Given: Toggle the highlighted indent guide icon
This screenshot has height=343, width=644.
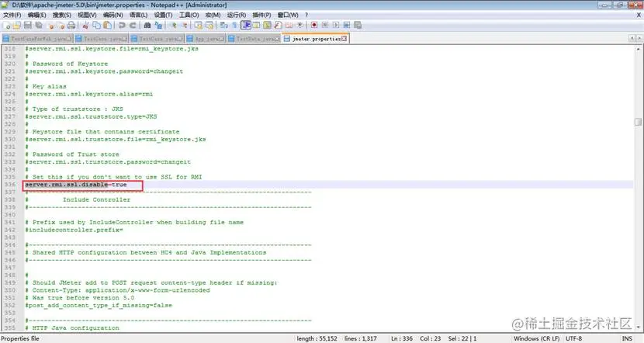Looking at the screenshot, I should pos(246,26).
